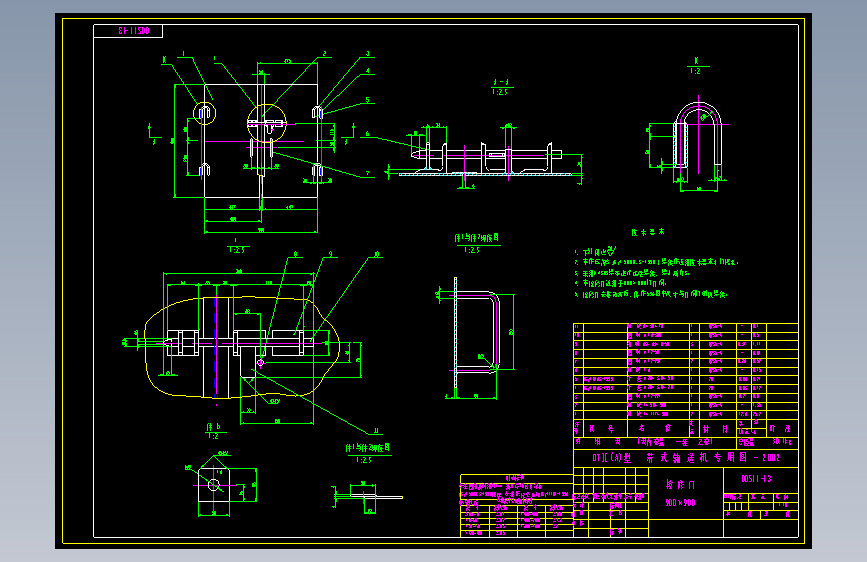Select the 1:2.5 scale label under A-A

click(x=500, y=92)
